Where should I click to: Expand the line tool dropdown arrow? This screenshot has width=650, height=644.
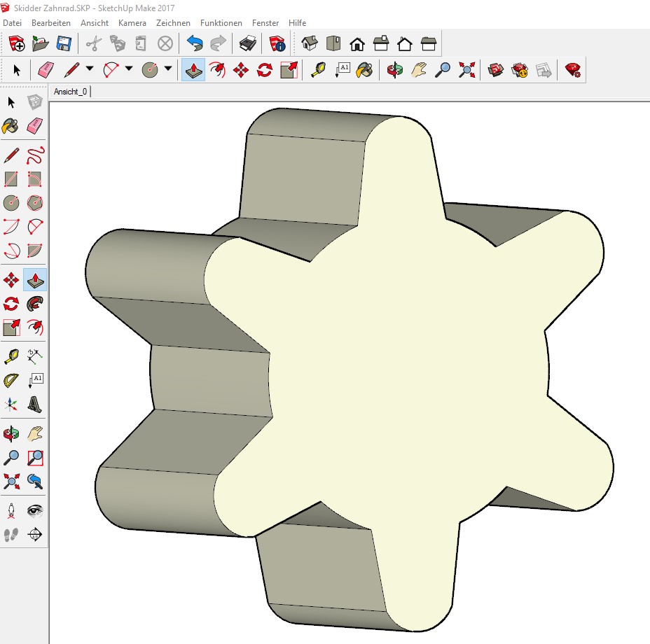[x=90, y=69]
